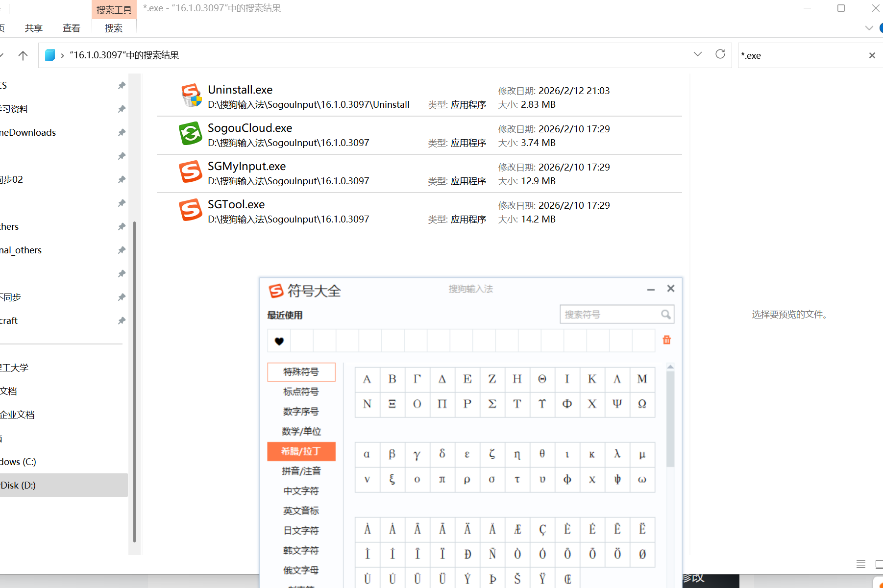Image resolution: width=883 pixels, height=588 pixels.
Task: Click the SGTool.exe file name
Action: tap(236, 204)
